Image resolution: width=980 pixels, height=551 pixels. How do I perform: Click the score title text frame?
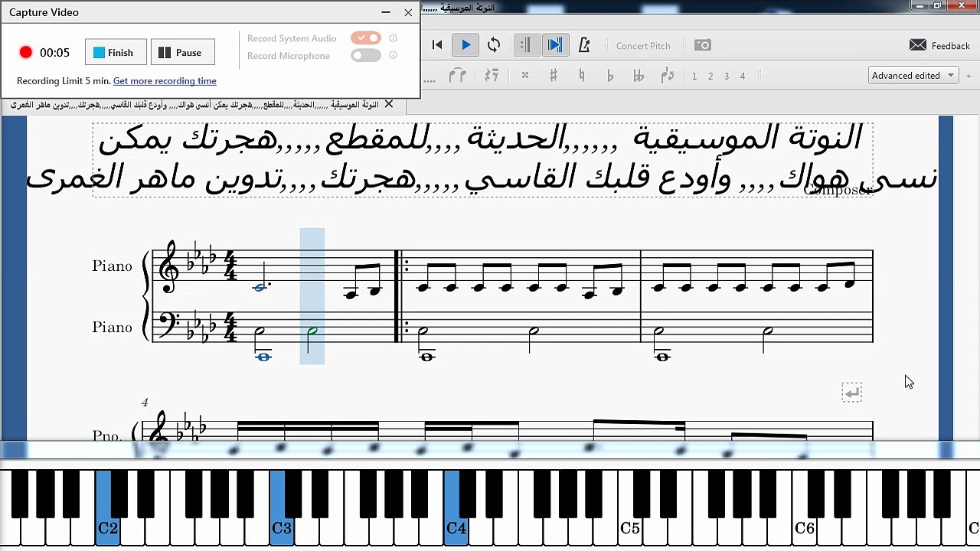point(482,159)
